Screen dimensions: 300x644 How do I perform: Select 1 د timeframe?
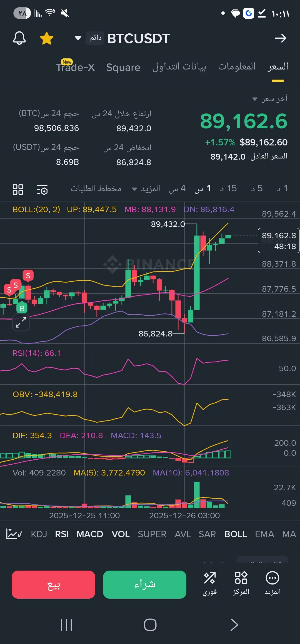(282, 189)
